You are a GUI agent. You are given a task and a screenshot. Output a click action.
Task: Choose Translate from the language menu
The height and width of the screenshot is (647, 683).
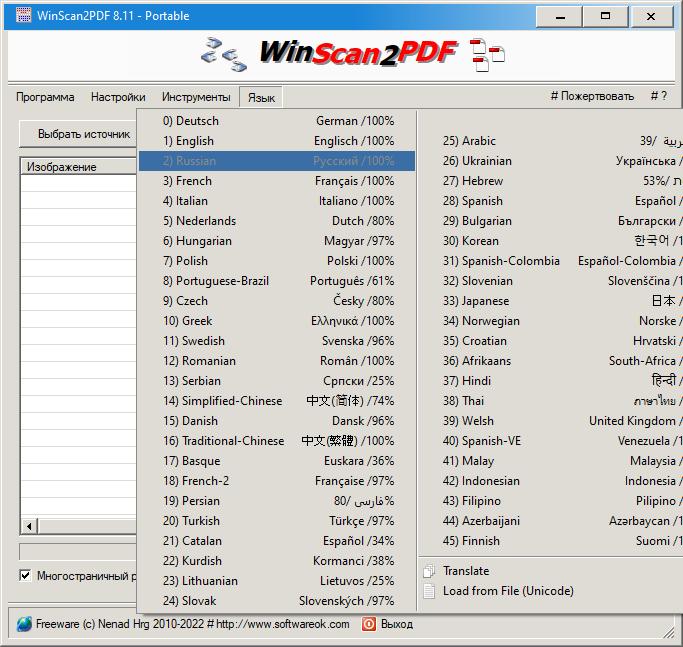point(466,571)
